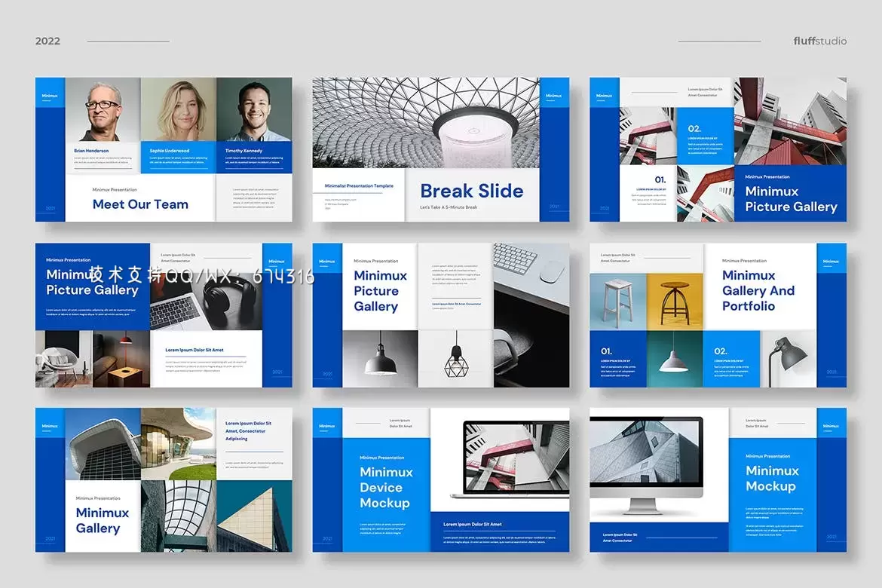Select Sophie Underwood's portrait photo
882x588 pixels.
(x=178, y=109)
